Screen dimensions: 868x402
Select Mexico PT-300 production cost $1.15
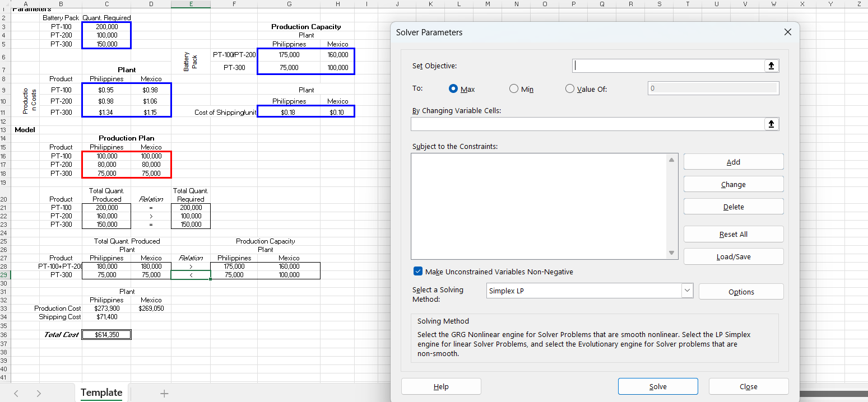pyautogui.click(x=151, y=112)
